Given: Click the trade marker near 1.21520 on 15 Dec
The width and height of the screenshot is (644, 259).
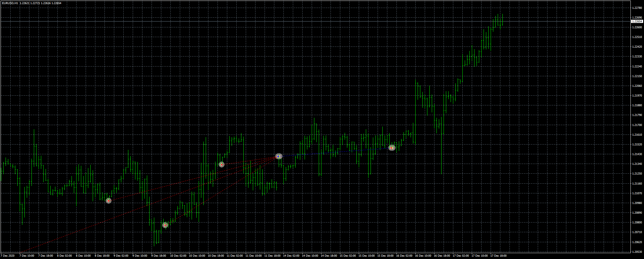Looking at the screenshot, I should (x=391, y=148).
